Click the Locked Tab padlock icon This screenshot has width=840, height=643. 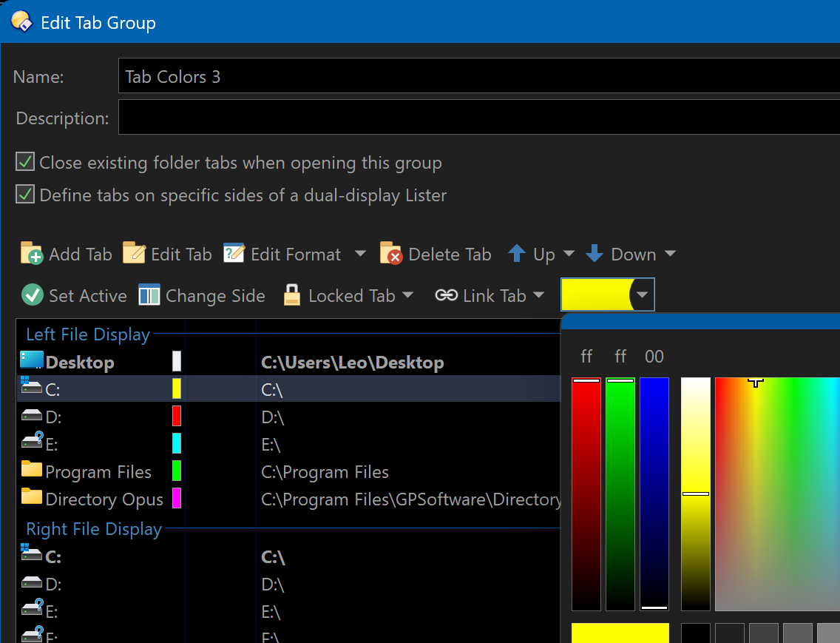click(x=293, y=295)
